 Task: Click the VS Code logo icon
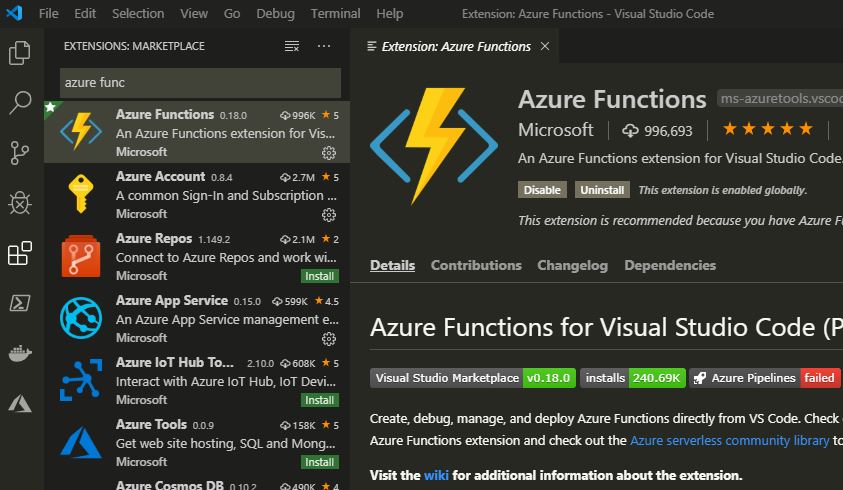[x=15, y=13]
